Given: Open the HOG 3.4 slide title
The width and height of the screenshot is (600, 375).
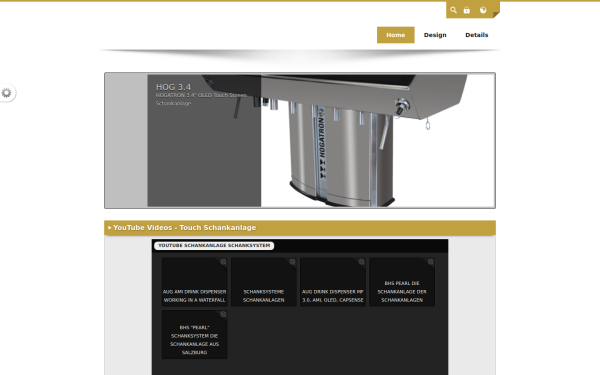Looking at the screenshot, I should click(173, 87).
